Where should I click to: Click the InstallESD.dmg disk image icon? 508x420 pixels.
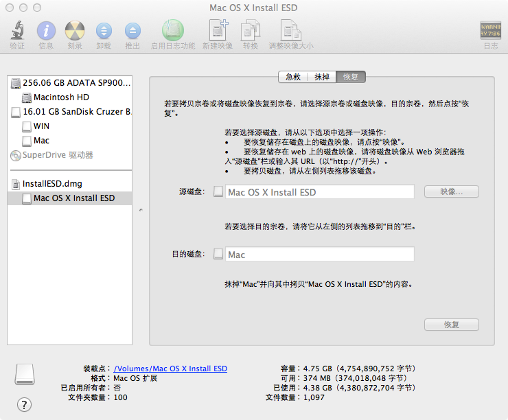click(x=16, y=184)
